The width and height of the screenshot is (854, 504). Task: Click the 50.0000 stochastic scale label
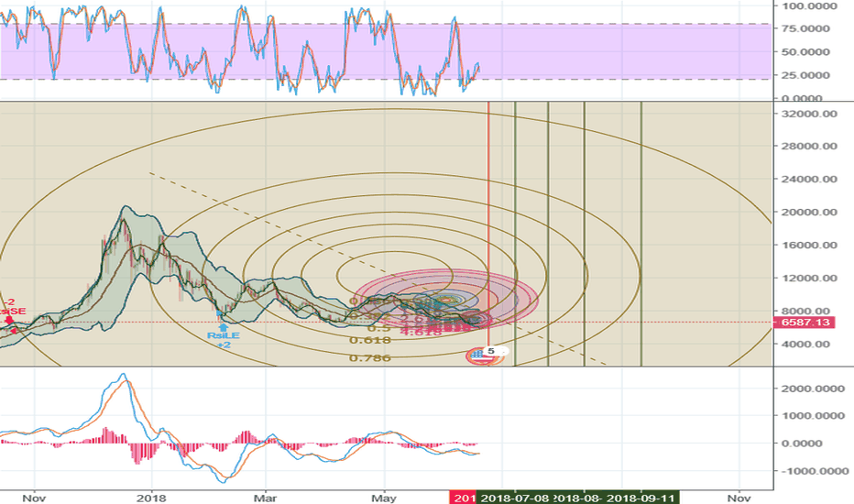(x=806, y=52)
